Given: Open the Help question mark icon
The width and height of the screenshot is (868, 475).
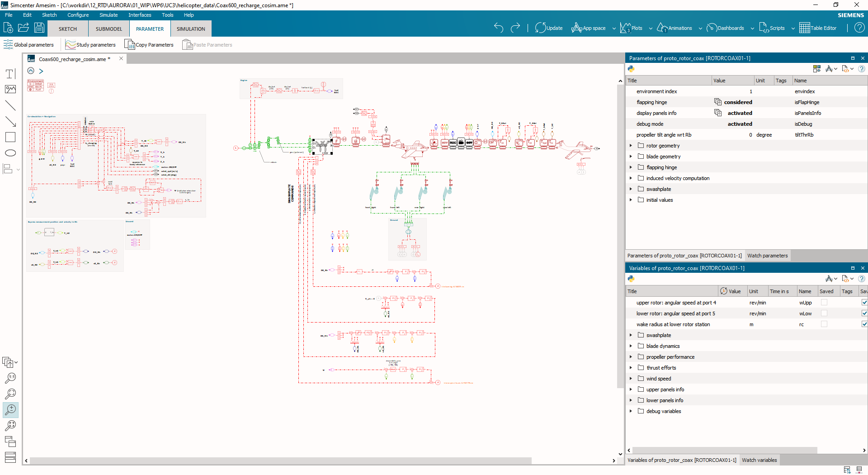Looking at the screenshot, I should (859, 28).
